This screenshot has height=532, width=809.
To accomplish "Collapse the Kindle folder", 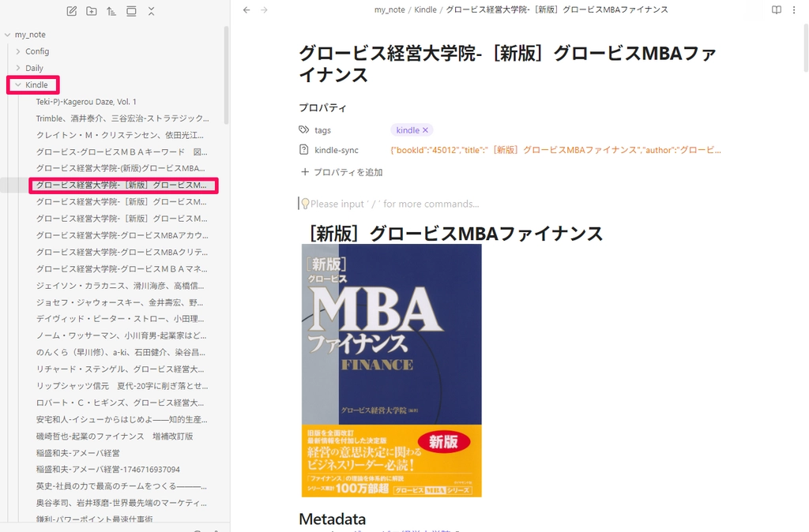I will click(19, 85).
